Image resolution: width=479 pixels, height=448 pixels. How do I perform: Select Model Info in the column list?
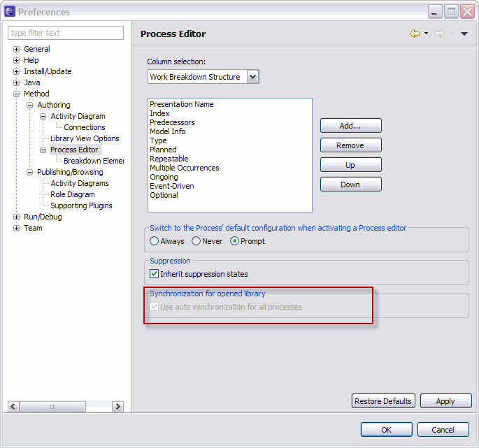pos(167,131)
